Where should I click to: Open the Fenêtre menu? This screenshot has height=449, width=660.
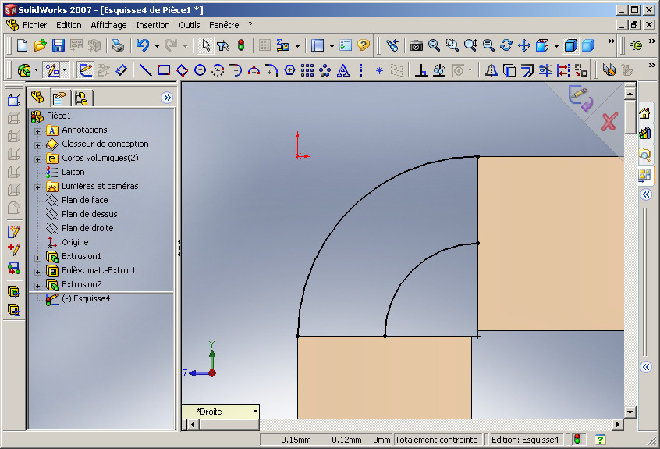[224, 25]
